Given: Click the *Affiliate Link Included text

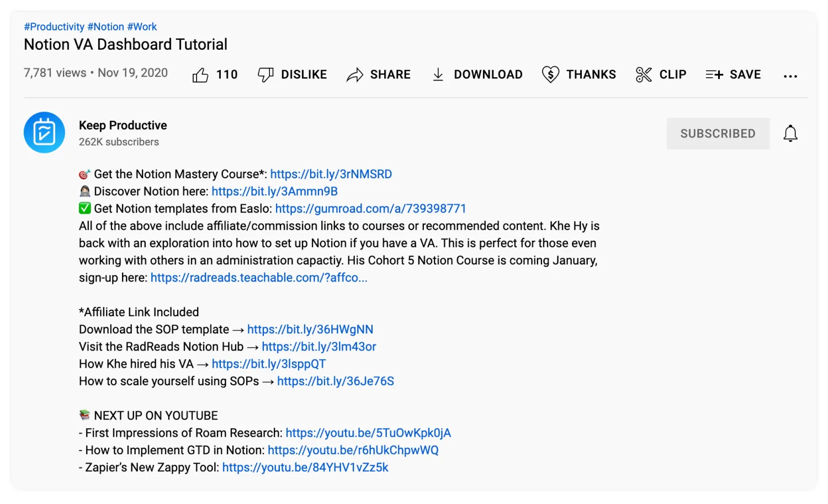Looking at the screenshot, I should (x=139, y=312).
